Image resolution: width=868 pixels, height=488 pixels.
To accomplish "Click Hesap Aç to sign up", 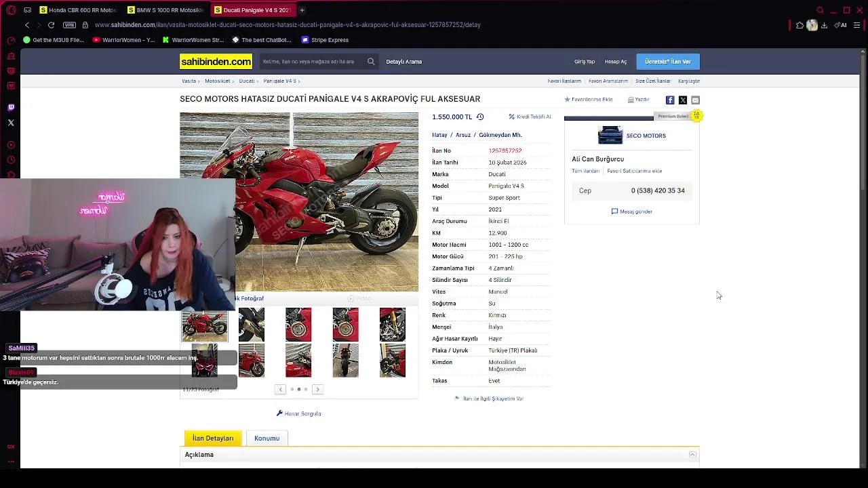I will pos(616,62).
